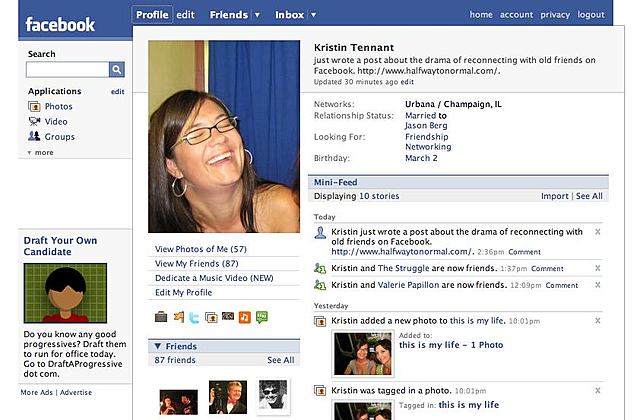Click the Advertise link
The image size is (640, 420).
pos(76,392)
